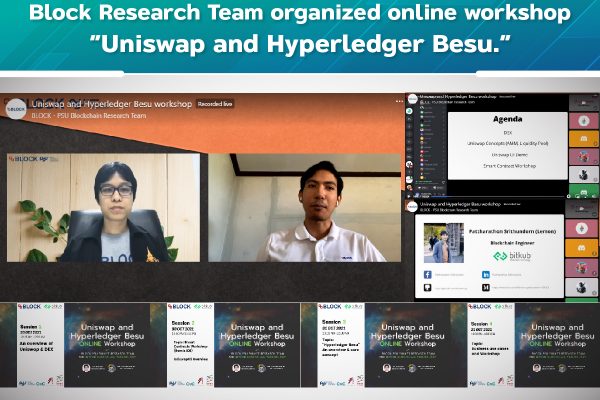
Task: Select the Ethereum avatar tile beside the Agenda slide
Action: click(584, 121)
